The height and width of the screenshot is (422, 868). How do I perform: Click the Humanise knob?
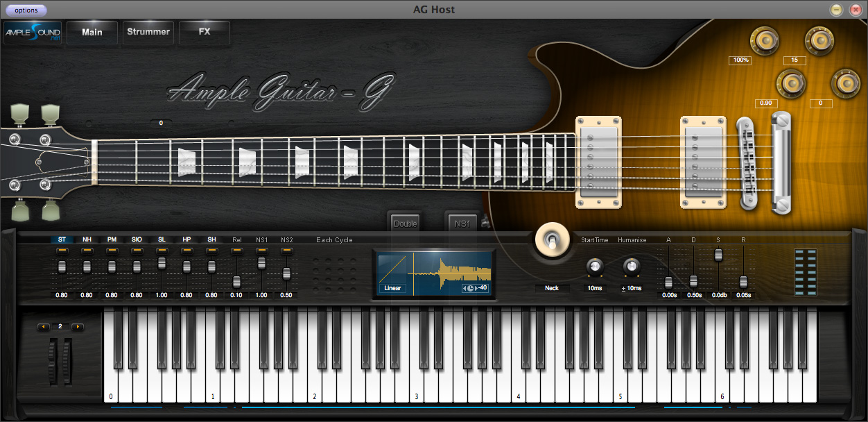(630, 267)
